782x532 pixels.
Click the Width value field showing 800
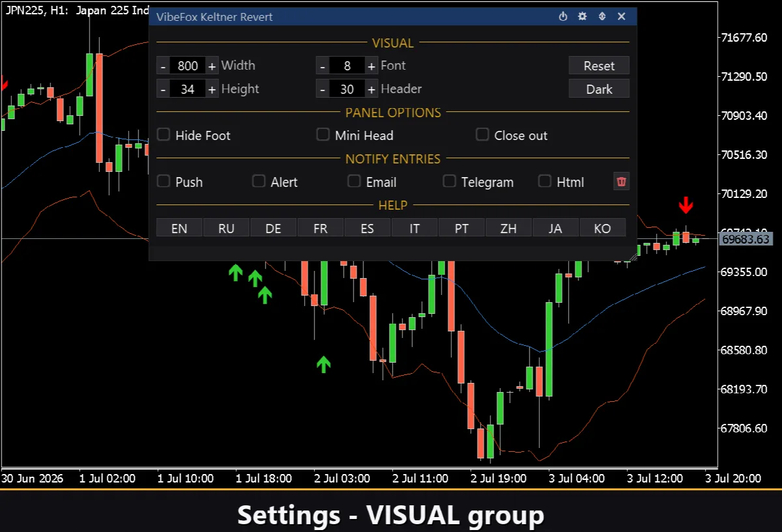pyautogui.click(x=188, y=66)
